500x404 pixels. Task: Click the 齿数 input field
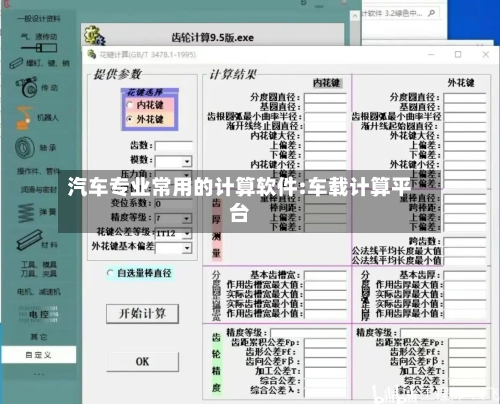pos(174,146)
